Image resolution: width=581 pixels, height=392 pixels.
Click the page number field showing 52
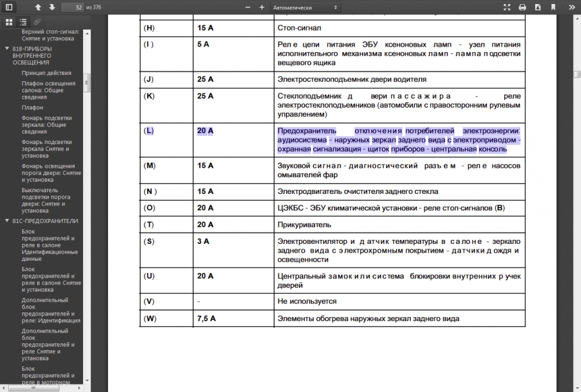[73, 7]
